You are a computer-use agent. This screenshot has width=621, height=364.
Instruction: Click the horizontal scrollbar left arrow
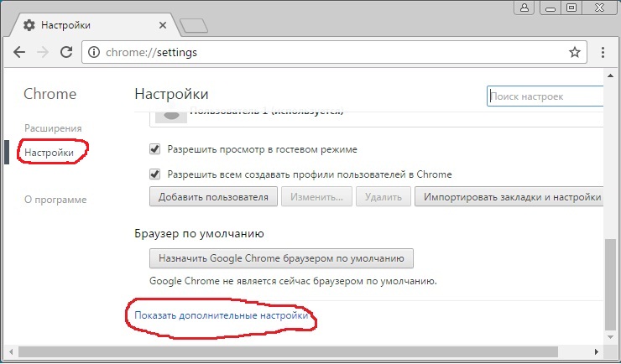(10, 351)
